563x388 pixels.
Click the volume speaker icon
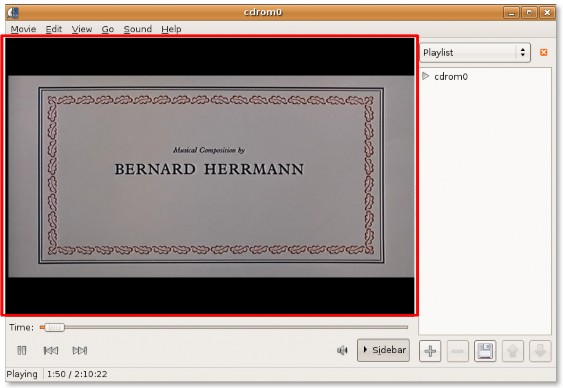pyautogui.click(x=342, y=350)
